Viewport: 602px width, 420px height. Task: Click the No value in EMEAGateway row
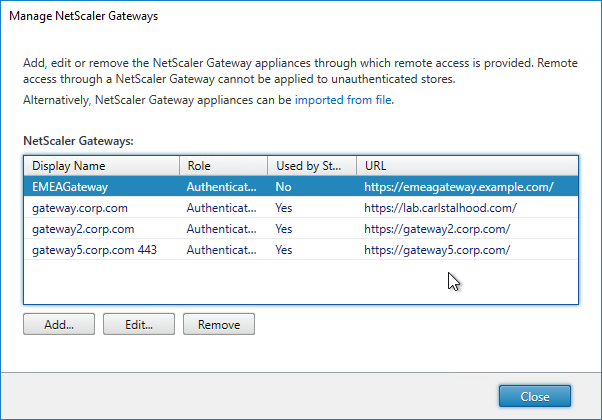[x=283, y=187]
